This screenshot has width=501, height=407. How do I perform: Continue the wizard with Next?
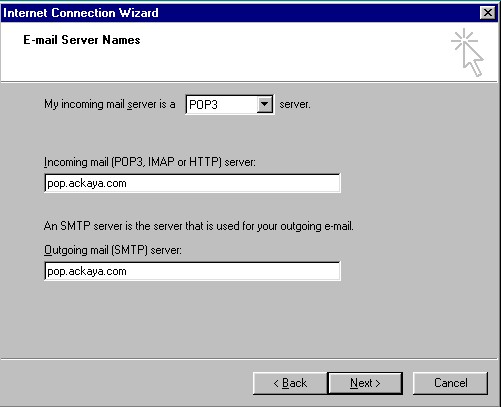click(365, 383)
